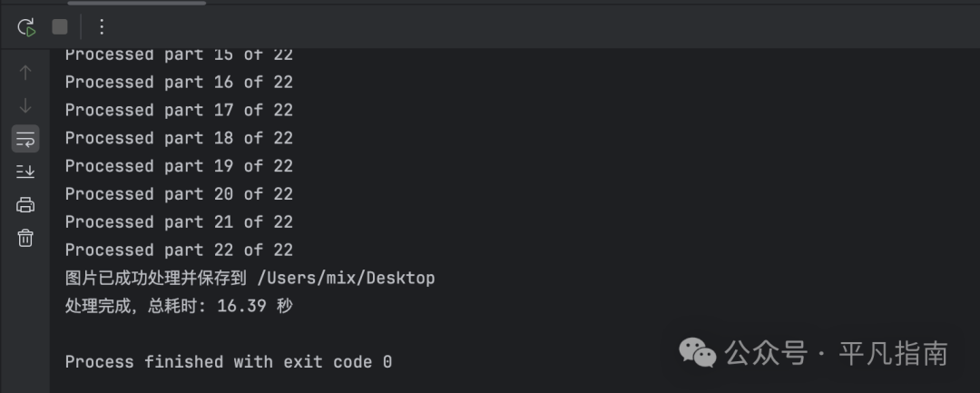Image resolution: width=980 pixels, height=393 pixels.
Task: Stop the running process
Action: 60,27
